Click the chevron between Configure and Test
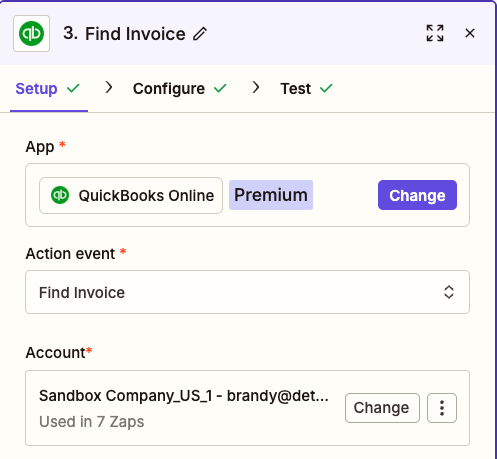This screenshot has height=459, width=497. (x=256, y=88)
